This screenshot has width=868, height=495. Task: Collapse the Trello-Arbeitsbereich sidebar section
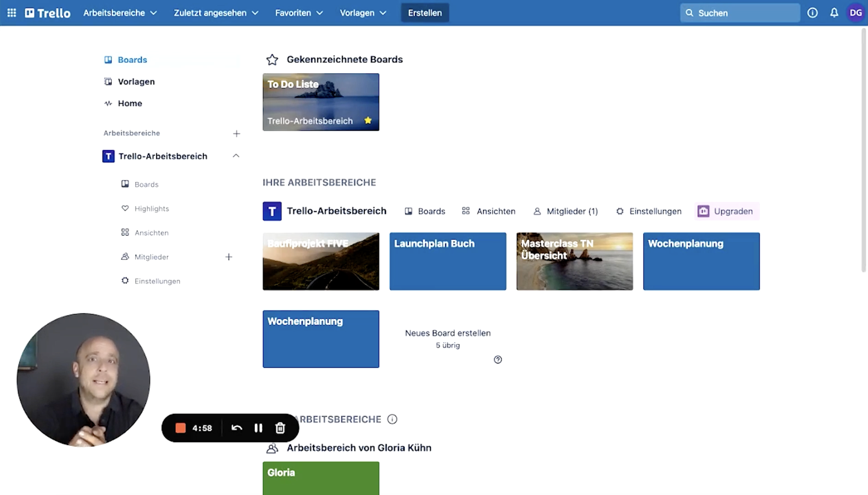(x=236, y=156)
